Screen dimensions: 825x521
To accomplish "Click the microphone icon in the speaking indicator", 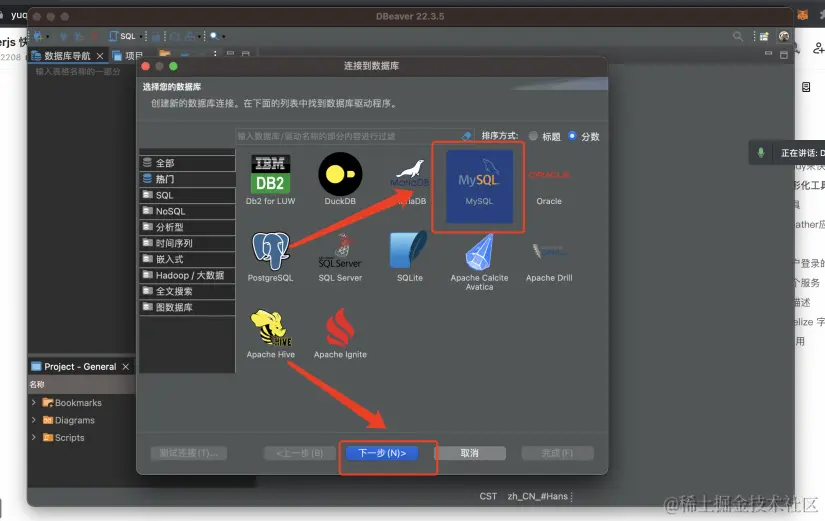I will [761, 153].
